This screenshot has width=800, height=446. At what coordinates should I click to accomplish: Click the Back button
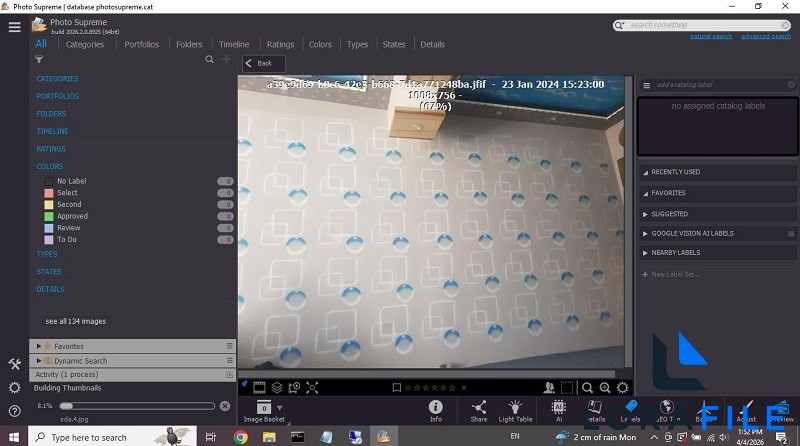coord(263,63)
